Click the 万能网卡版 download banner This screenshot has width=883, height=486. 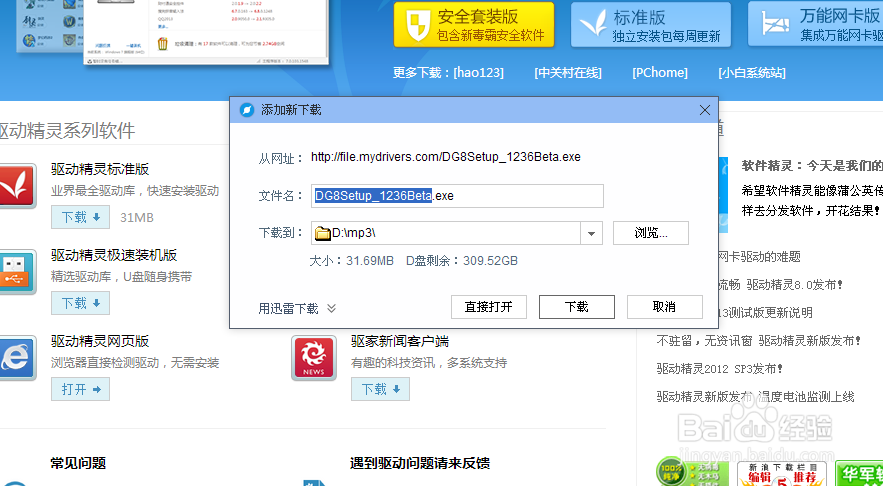coord(815,24)
